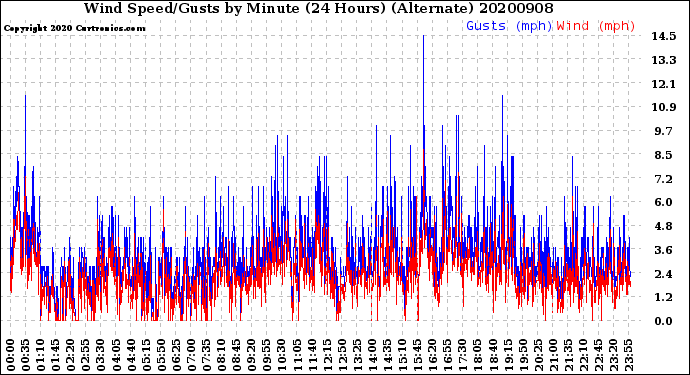The image size is (690, 375).
Task: Click the 2.4 y-axis label
Action: [x=664, y=274]
